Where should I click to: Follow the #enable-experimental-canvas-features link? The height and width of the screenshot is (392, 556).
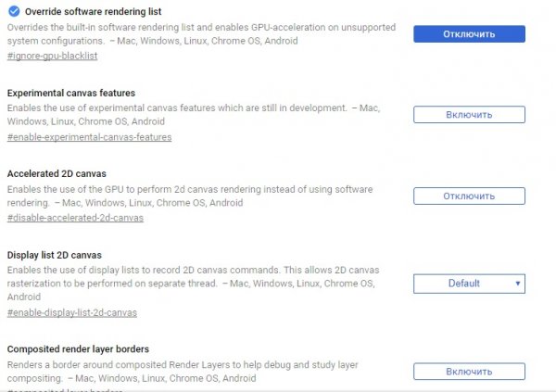coord(89,137)
